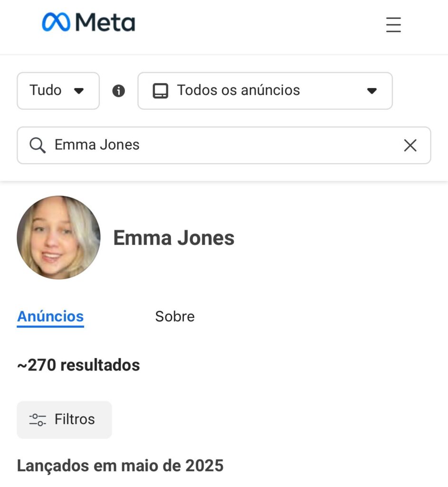Image resolution: width=448 pixels, height=487 pixels.
Task: Switch to the Sobre tab
Action: tap(175, 317)
